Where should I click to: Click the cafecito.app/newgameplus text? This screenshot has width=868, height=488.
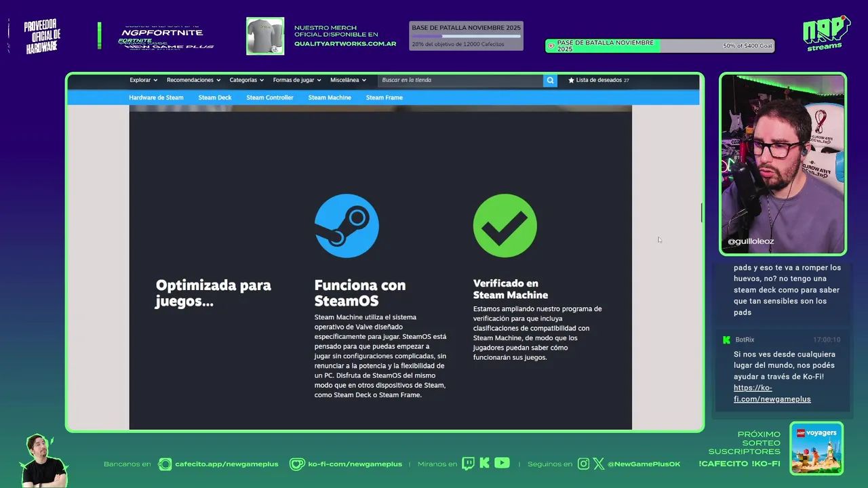(226, 464)
